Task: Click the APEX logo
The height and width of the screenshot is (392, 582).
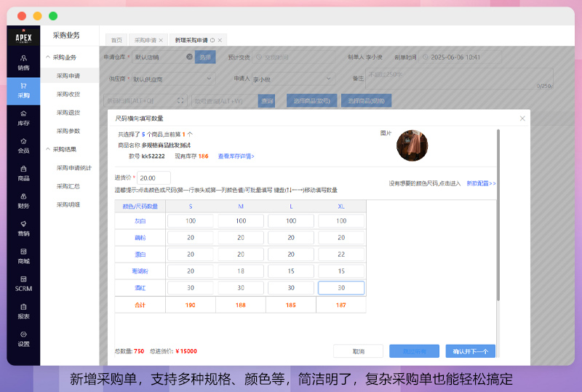Action: pos(23,37)
